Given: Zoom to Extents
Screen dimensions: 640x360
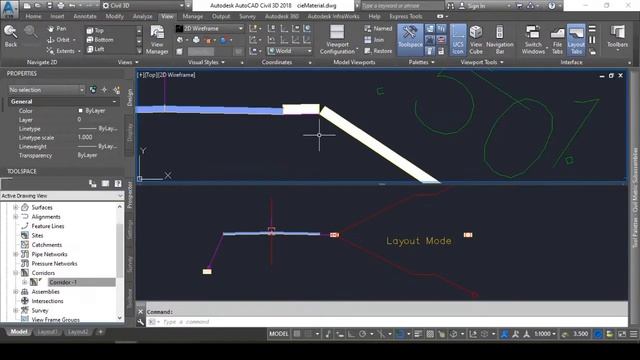Looking at the screenshot, I should [61, 51].
